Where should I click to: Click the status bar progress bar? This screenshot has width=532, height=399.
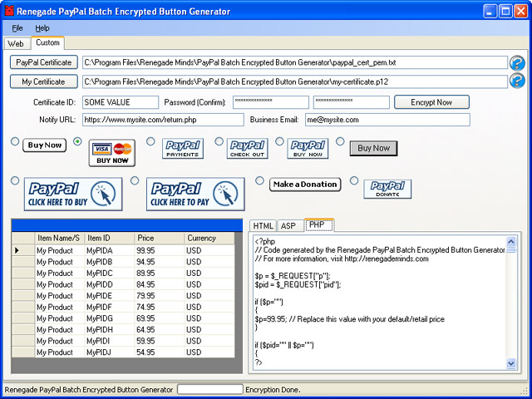pos(210,390)
